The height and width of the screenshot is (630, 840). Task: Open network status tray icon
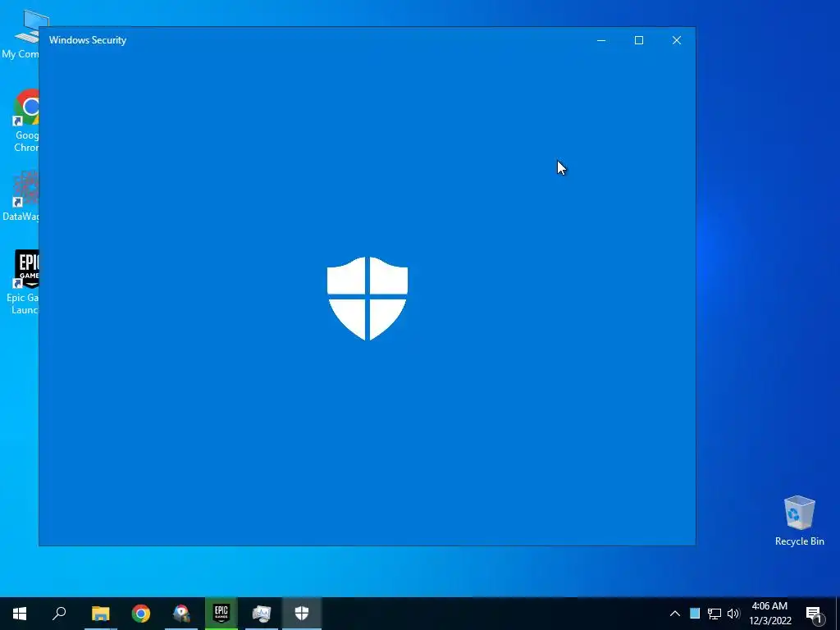coord(714,614)
